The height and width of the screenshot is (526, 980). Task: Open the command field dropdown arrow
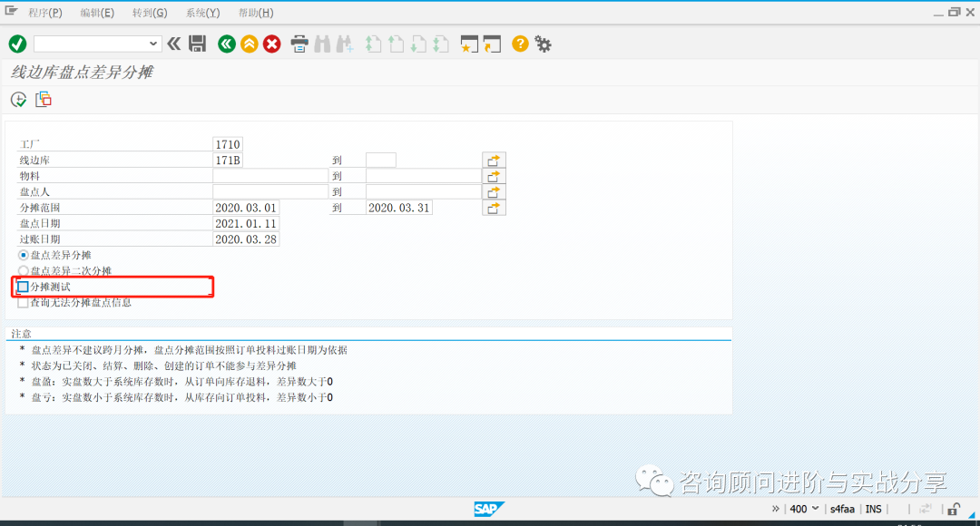pyautogui.click(x=153, y=44)
